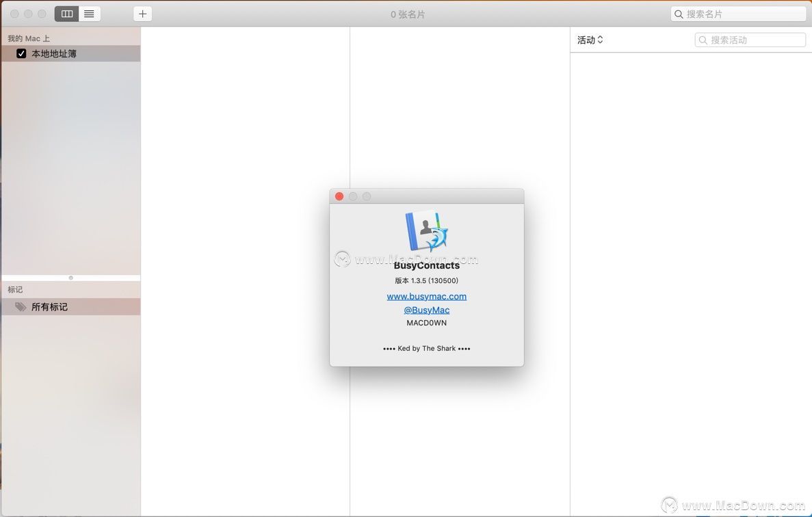
Task: Select 所有标记 in the tags list
Action: [x=71, y=307]
